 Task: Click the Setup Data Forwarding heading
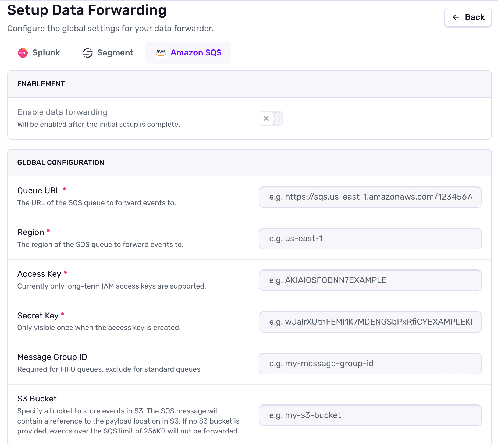[87, 10]
